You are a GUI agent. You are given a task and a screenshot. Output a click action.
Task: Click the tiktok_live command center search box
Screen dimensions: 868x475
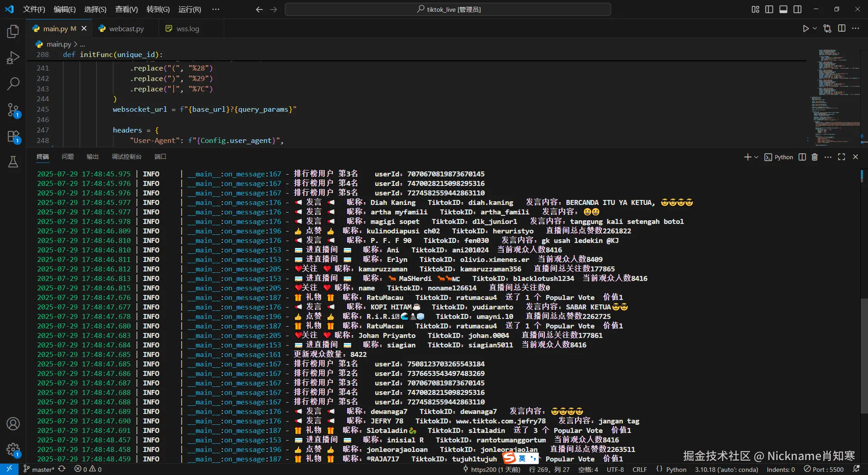[x=448, y=9]
